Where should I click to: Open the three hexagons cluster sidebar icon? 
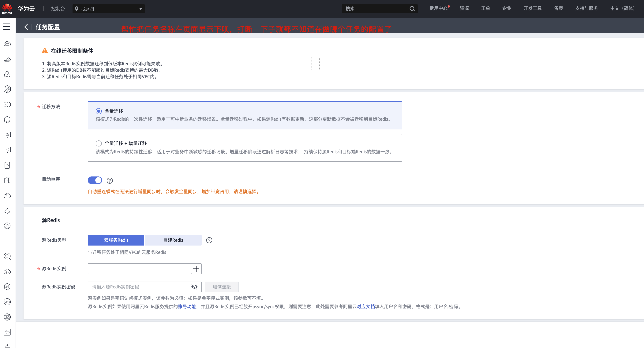(x=7, y=74)
